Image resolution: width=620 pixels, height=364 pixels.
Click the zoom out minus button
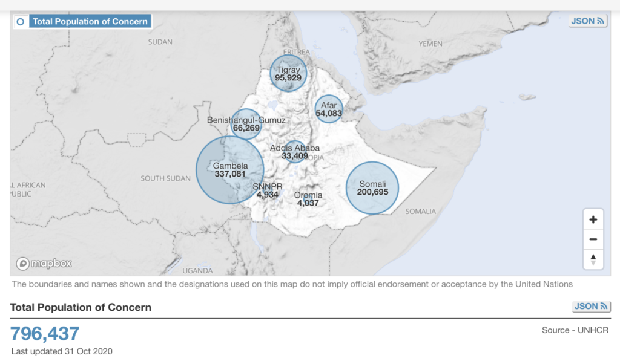(593, 239)
